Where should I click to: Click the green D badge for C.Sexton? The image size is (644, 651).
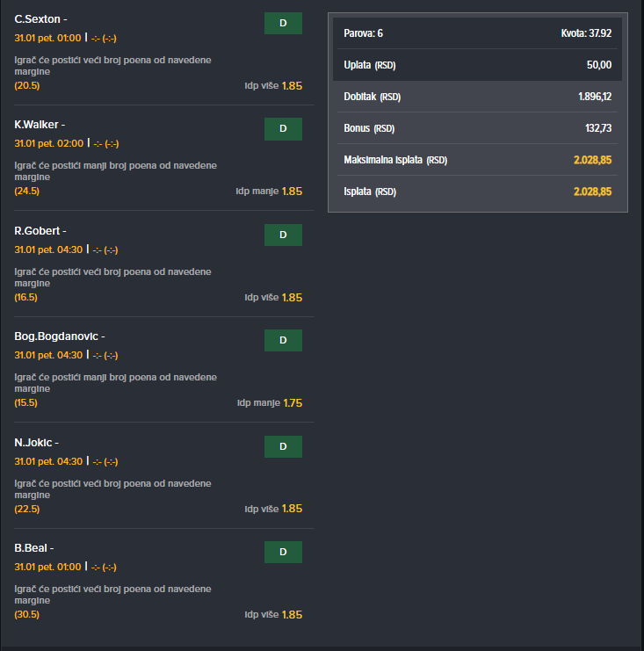click(x=283, y=23)
